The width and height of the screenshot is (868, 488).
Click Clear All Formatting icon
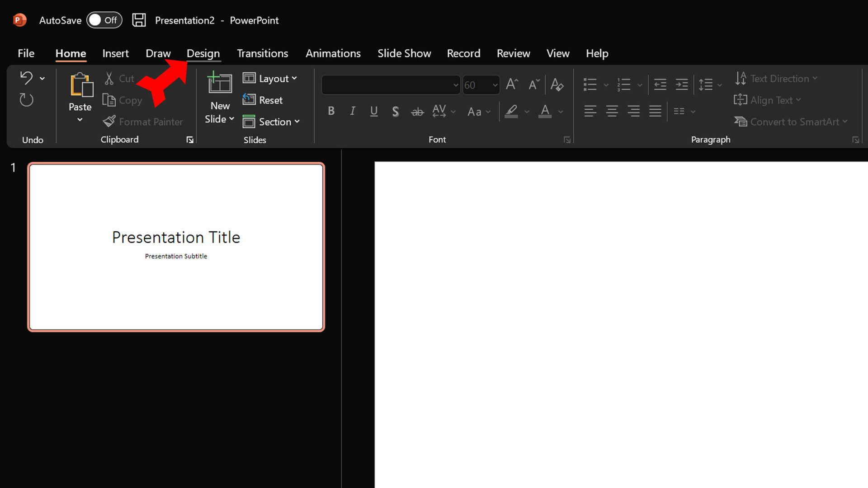[557, 84]
